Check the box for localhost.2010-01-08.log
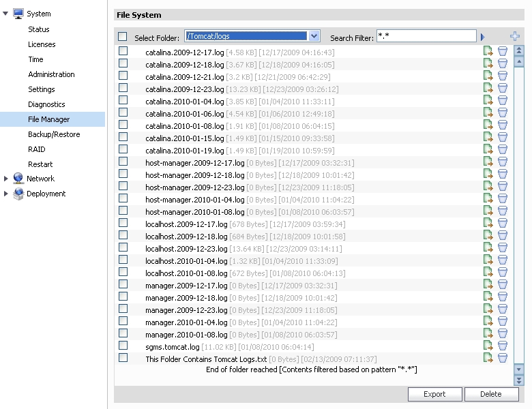 coord(123,272)
